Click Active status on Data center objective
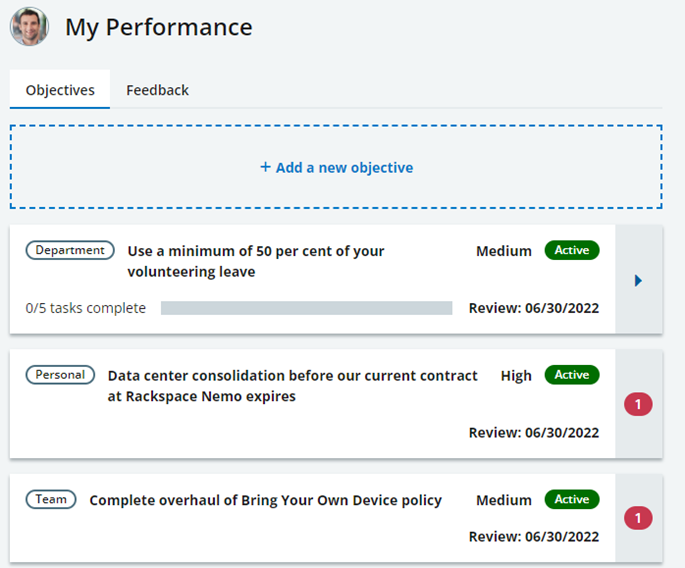 (x=572, y=375)
